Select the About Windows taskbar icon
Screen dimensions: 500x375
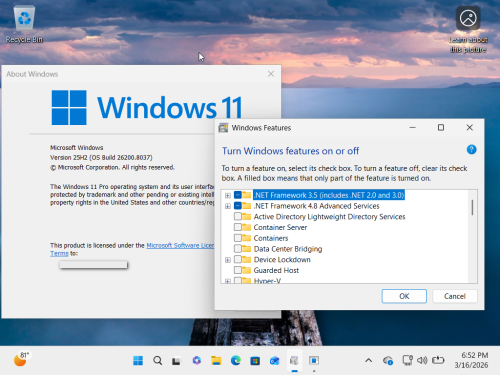coord(314,360)
